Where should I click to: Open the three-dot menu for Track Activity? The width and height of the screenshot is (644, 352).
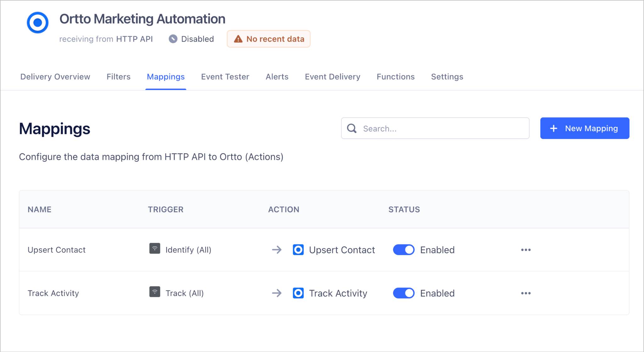click(x=526, y=293)
